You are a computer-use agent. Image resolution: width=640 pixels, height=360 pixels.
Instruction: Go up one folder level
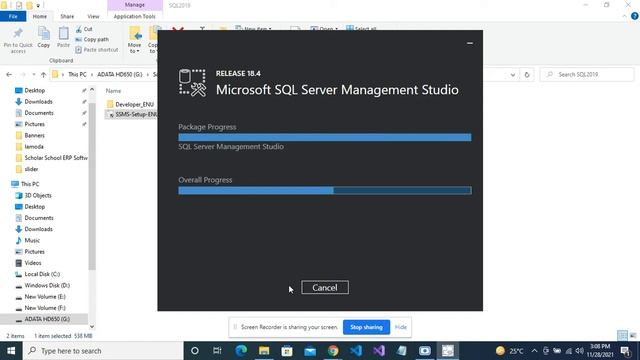click(x=43, y=75)
